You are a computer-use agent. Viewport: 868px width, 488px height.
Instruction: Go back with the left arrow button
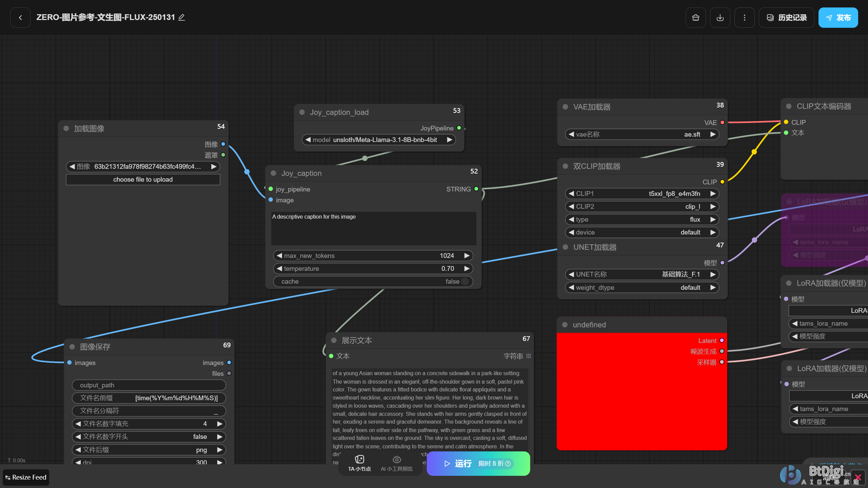pyautogui.click(x=20, y=18)
